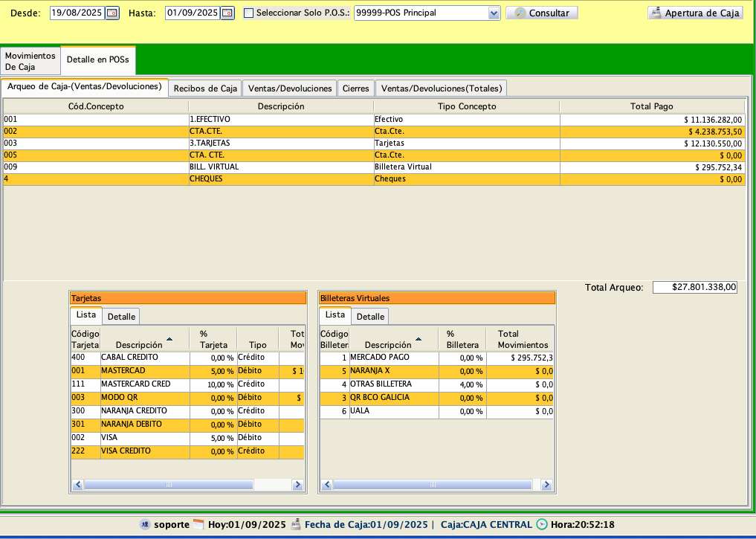
Task: Click the clock icon next to Hora
Action: [541, 524]
